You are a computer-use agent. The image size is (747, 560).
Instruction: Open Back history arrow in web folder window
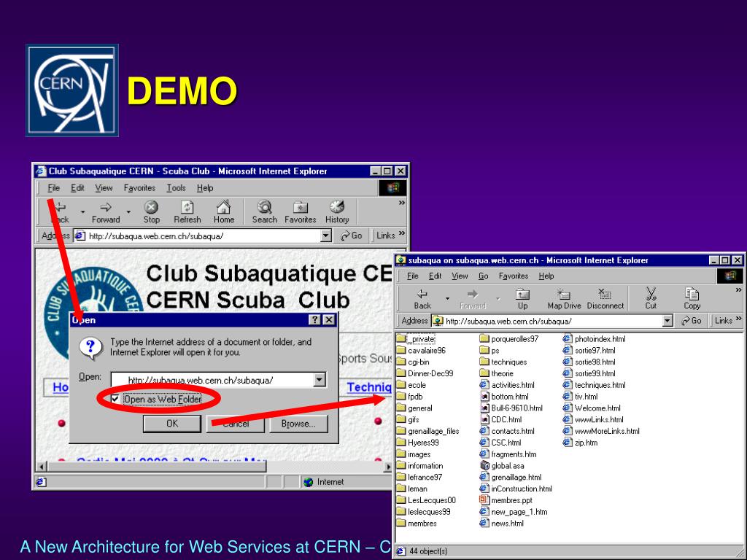tap(447, 299)
